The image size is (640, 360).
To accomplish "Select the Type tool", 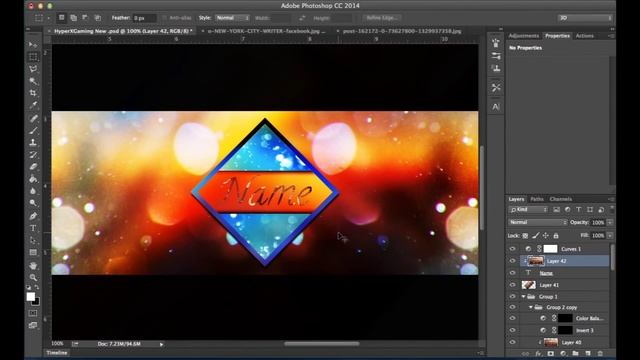I will click(33, 228).
